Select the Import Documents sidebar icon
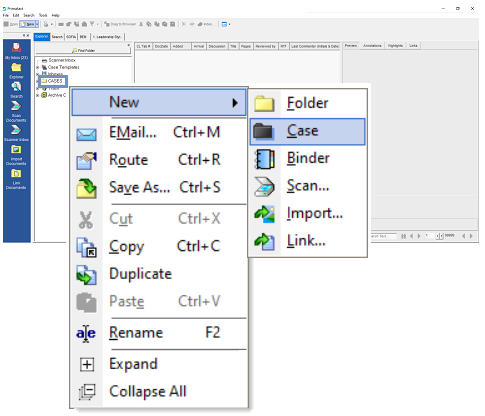The width and height of the screenshot is (485, 416). click(x=16, y=155)
